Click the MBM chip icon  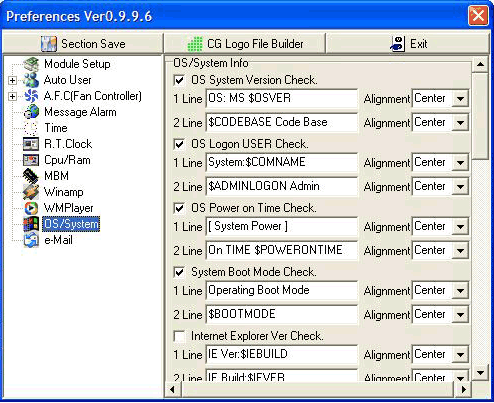31,176
